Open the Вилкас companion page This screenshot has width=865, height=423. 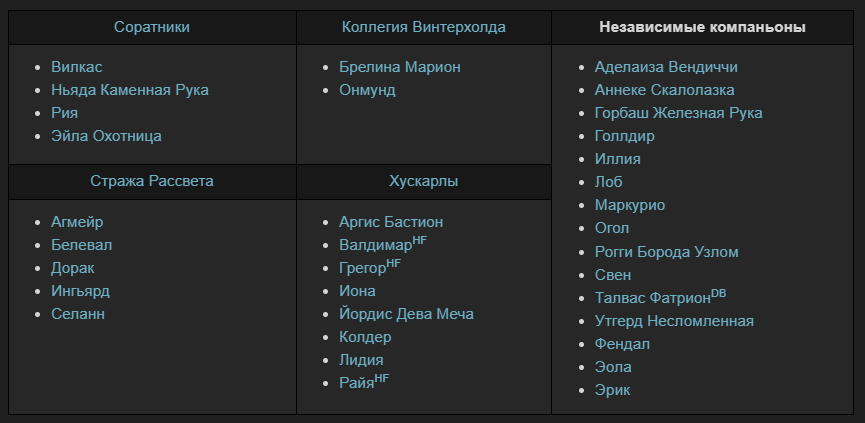[x=79, y=67]
